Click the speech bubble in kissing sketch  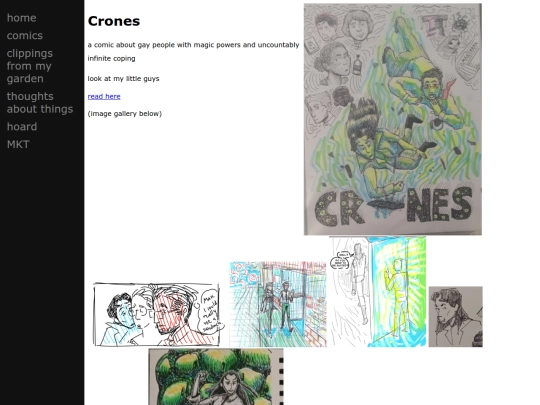211,311
